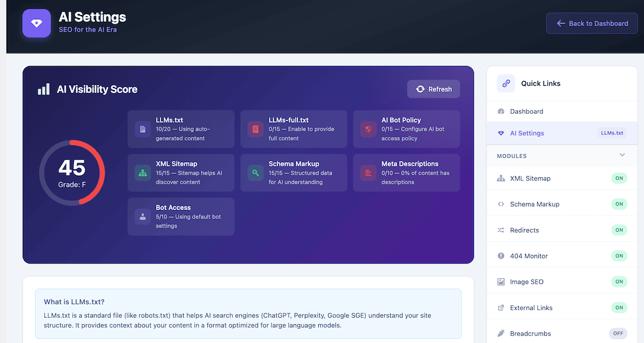Screen dimensions: 644x343
Task: Click the Dashboard gauge icon in sidebar
Action: point(501,112)
